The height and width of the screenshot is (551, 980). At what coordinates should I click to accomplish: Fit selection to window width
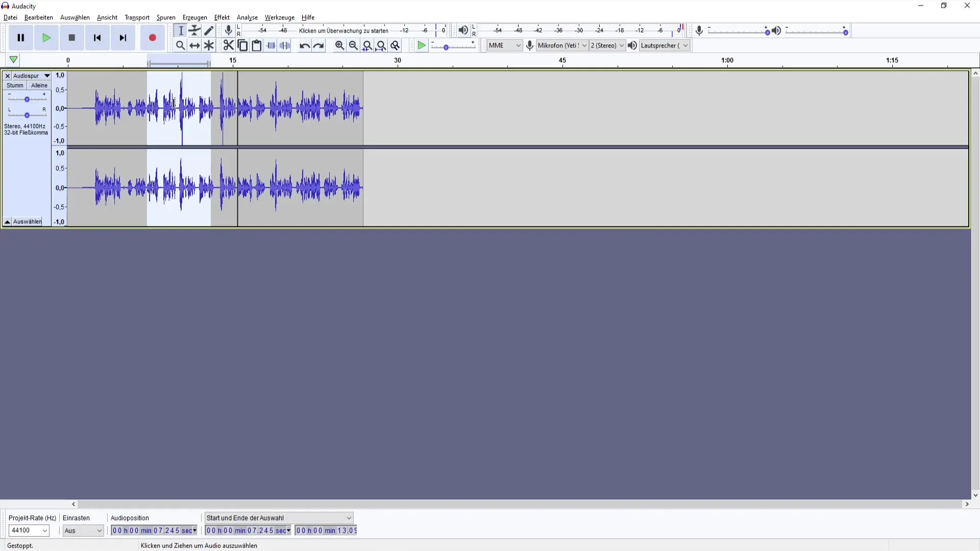[x=367, y=45]
